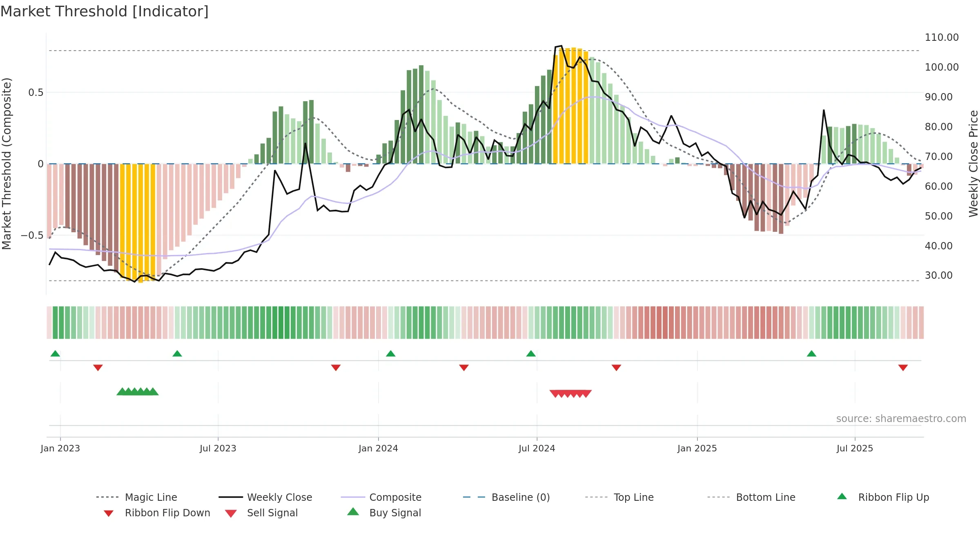Screen dimensions: 980x551
Task: Toggle the Ribbon Flip Up legend entry
Action: (x=883, y=497)
